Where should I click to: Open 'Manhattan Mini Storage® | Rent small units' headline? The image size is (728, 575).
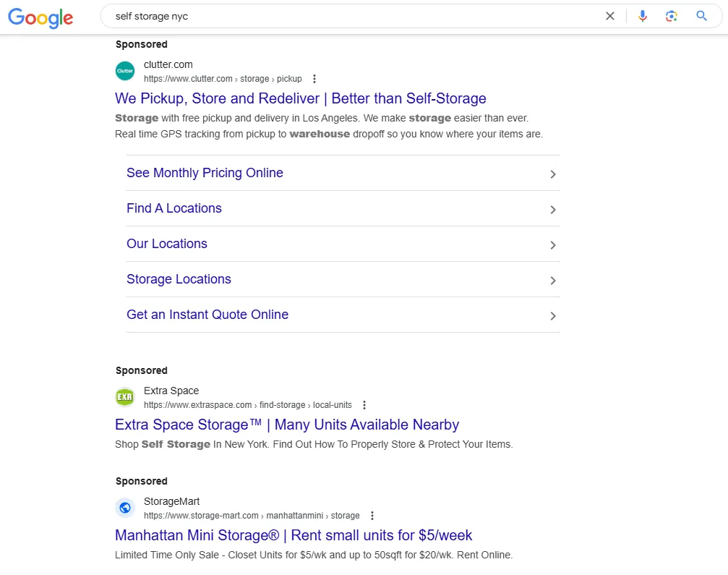(294, 535)
